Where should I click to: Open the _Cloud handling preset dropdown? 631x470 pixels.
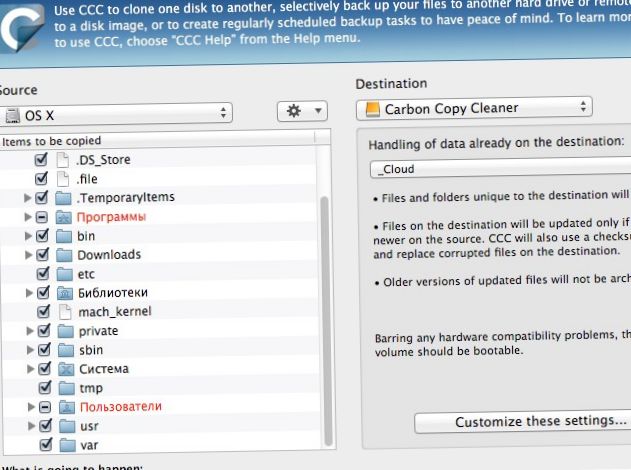point(500,169)
